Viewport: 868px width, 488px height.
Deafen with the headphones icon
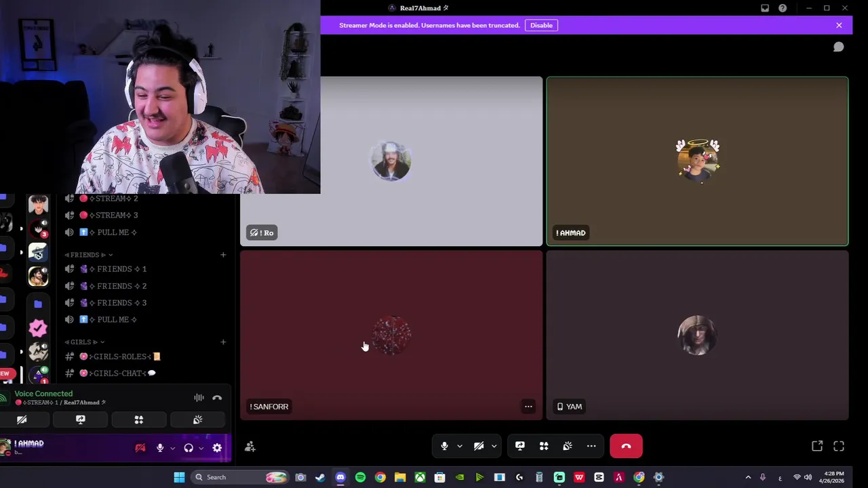point(189,448)
